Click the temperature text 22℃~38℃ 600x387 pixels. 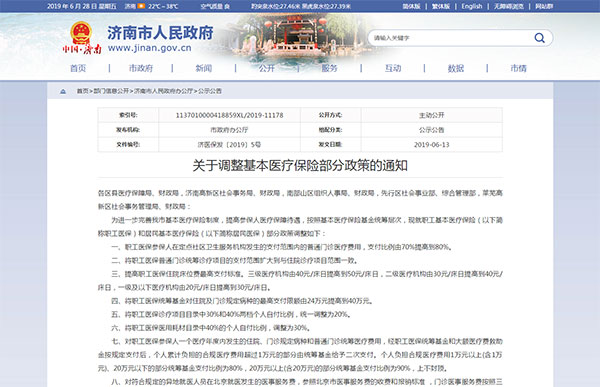163,6
